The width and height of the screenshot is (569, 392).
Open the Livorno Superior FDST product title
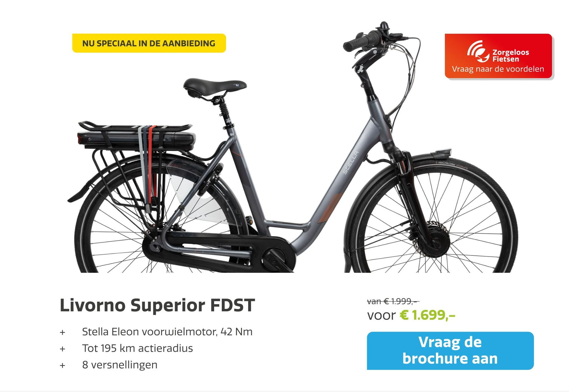point(157,305)
